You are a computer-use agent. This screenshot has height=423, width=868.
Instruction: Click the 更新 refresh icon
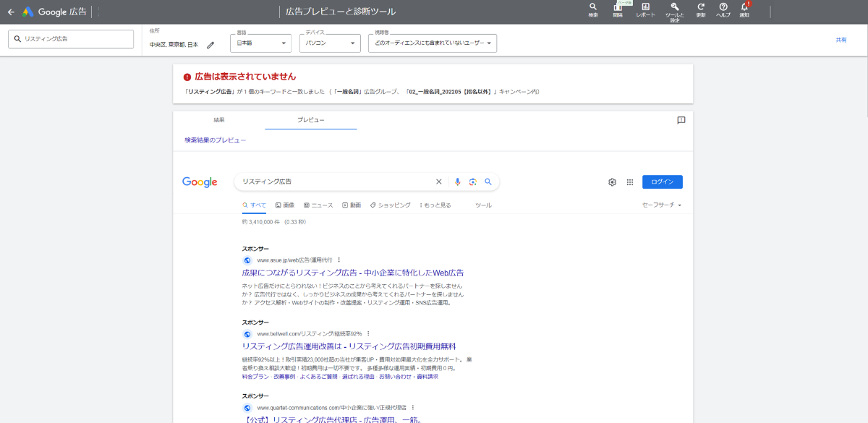[700, 9]
